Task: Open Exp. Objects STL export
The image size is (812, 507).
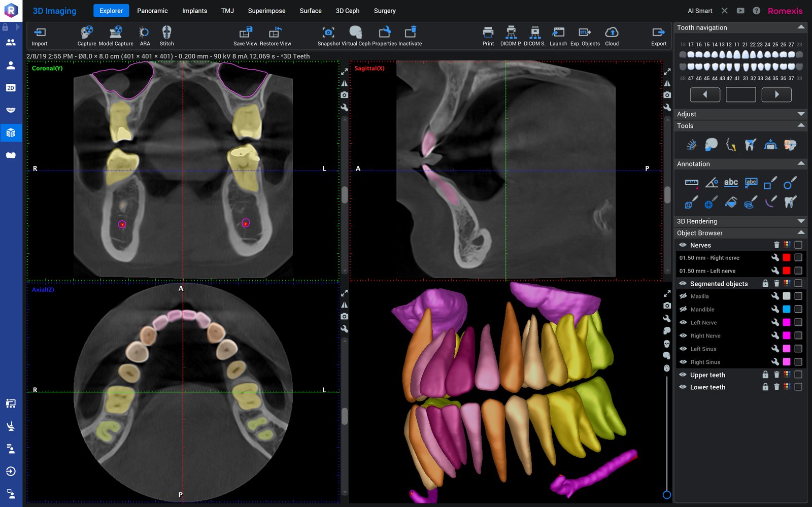Action: point(585,33)
